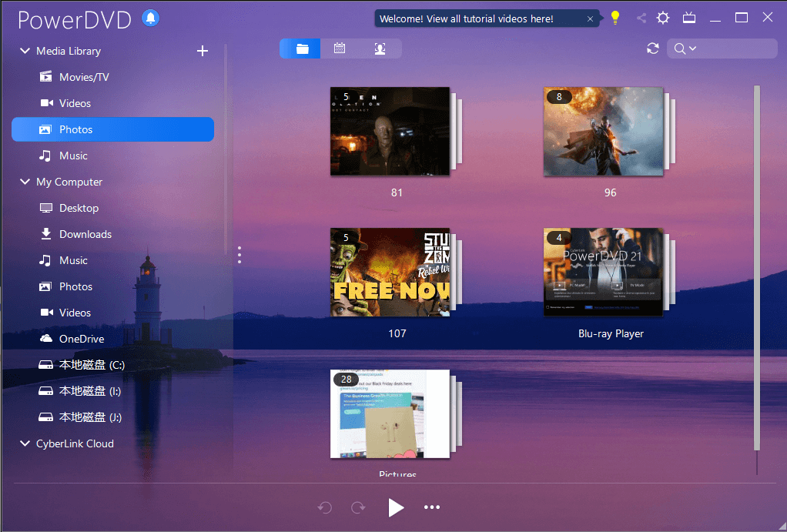Open the PowerDVD settings gear
787x532 pixels.
pyautogui.click(x=663, y=17)
